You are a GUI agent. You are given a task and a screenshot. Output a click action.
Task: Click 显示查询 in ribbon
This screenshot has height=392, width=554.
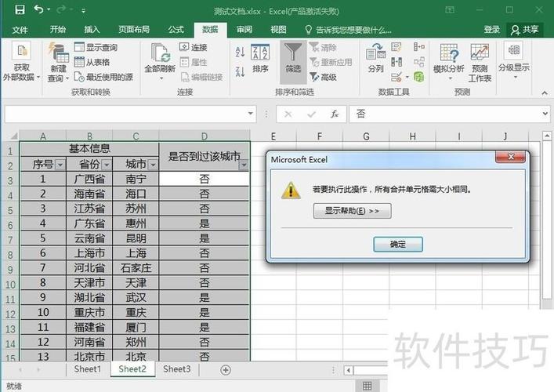click(x=96, y=47)
